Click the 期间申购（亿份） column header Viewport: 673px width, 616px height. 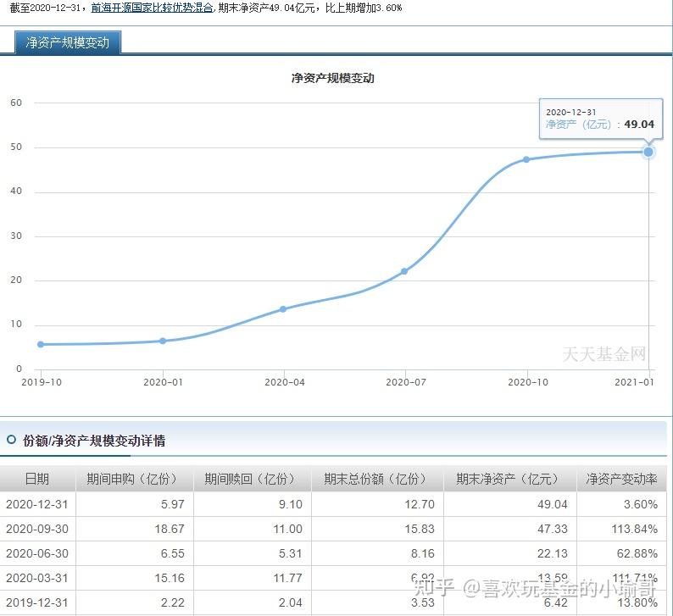point(134,479)
